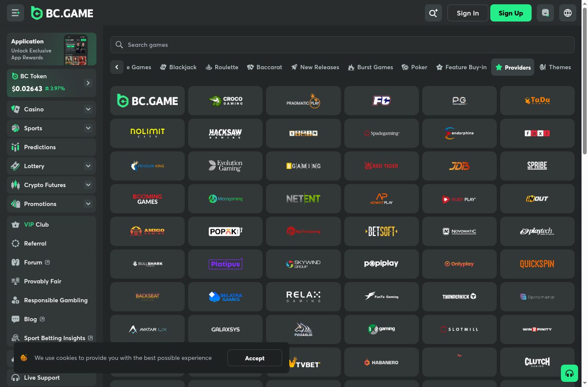Open the search magnifier icon in header
The image size is (588, 387).
[x=433, y=13]
